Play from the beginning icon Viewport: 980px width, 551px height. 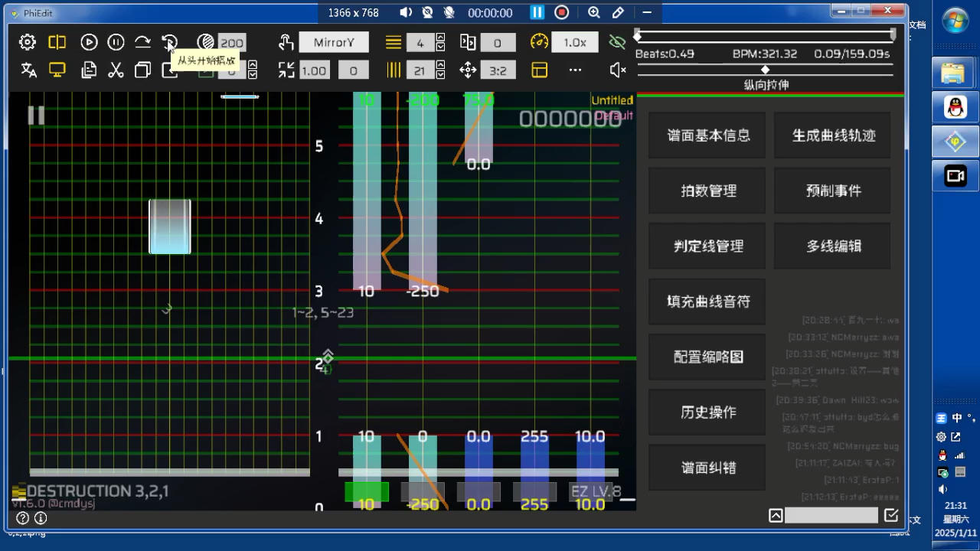tap(170, 43)
